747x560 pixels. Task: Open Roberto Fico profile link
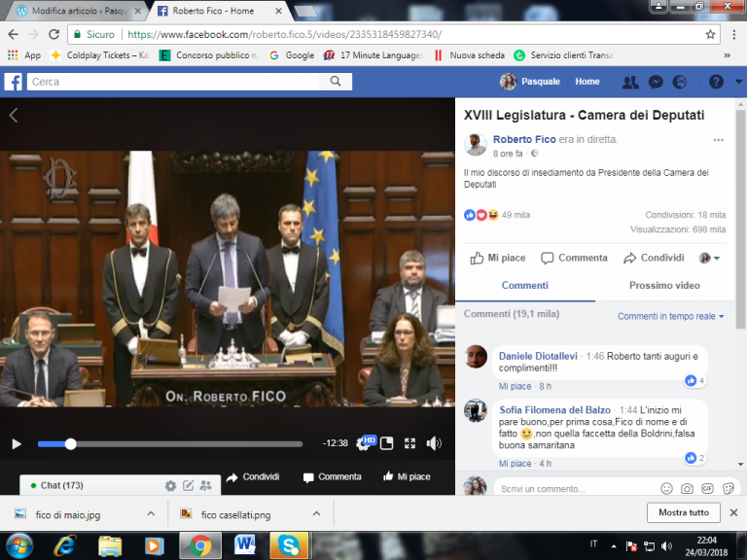(x=524, y=139)
